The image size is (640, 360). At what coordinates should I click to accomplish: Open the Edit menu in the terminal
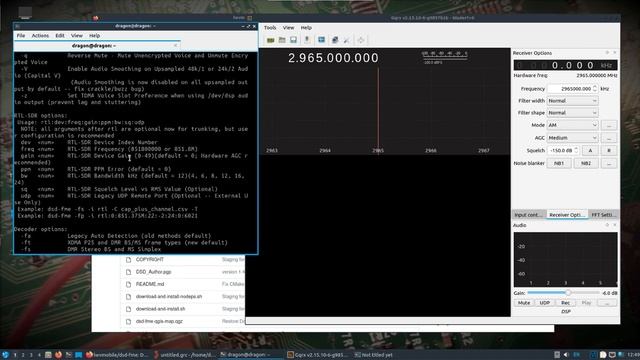point(60,36)
